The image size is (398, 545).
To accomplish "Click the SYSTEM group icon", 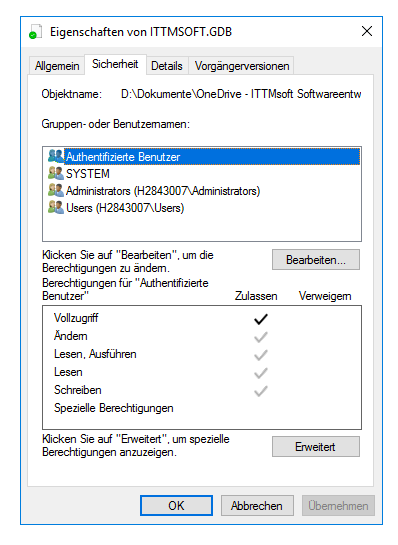I will (56, 173).
